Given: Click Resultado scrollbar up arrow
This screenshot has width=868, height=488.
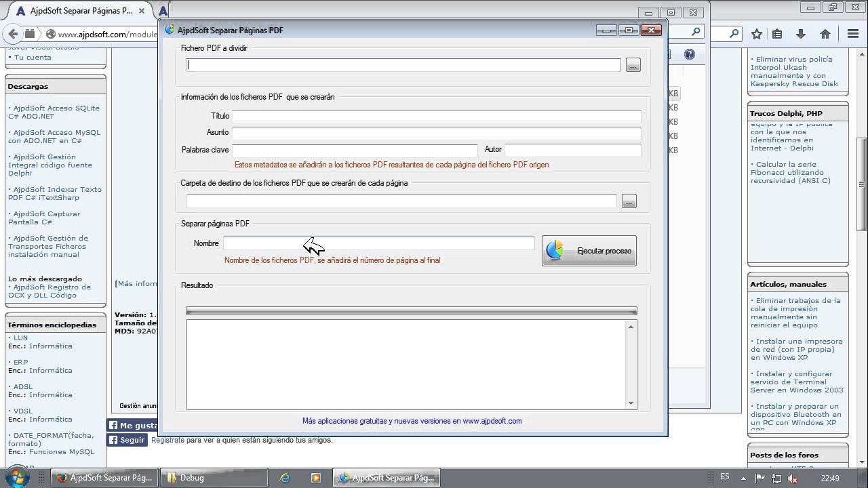Looking at the screenshot, I should point(631,327).
